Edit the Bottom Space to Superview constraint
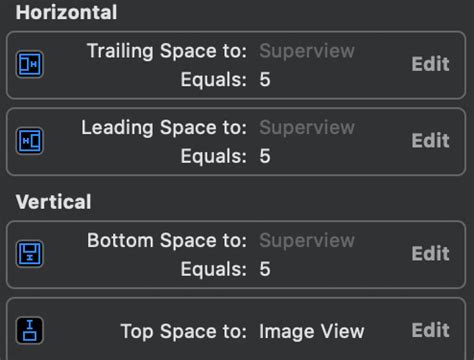474x360 pixels. [x=430, y=253]
